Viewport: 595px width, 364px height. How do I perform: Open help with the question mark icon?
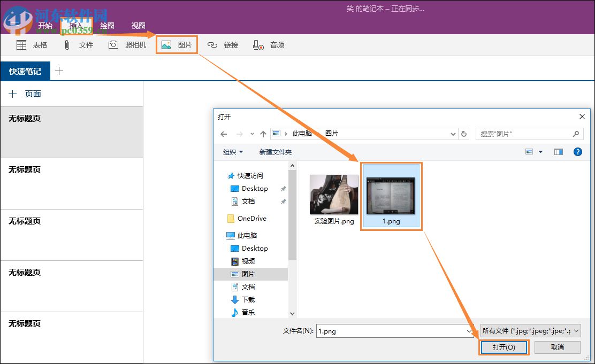click(x=578, y=152)
